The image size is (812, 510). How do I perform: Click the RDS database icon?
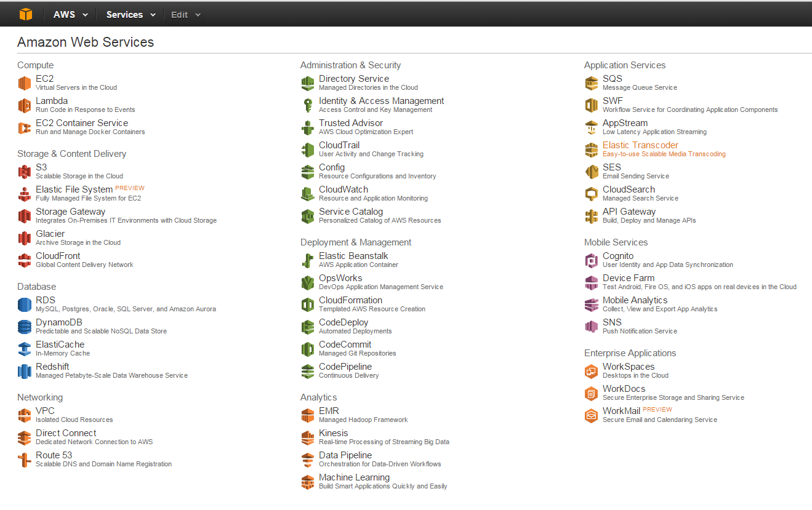(24, 305)
